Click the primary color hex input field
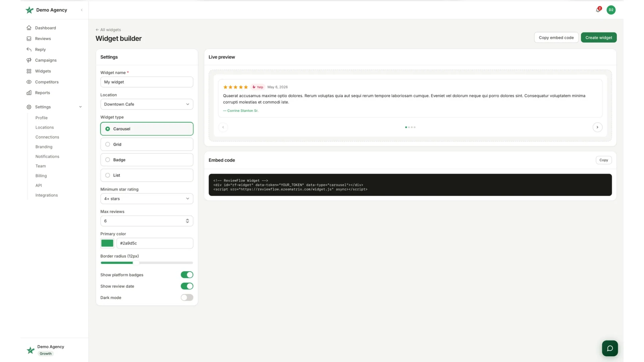The width and height of the screenshot is (644, 362). 155,243
